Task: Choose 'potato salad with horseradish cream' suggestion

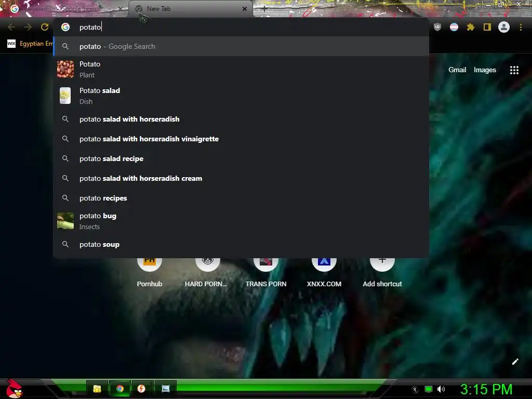Action: 241,178
